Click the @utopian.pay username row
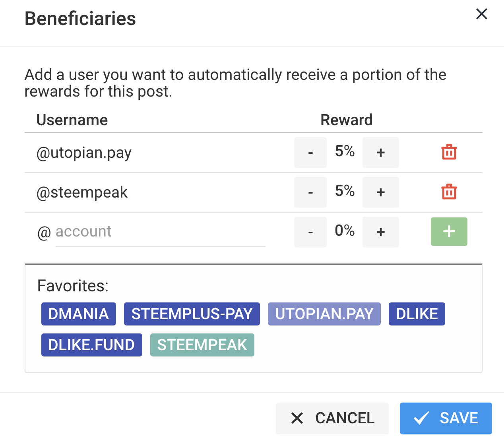This screenshot has height=442, width=504. point(84,153)
